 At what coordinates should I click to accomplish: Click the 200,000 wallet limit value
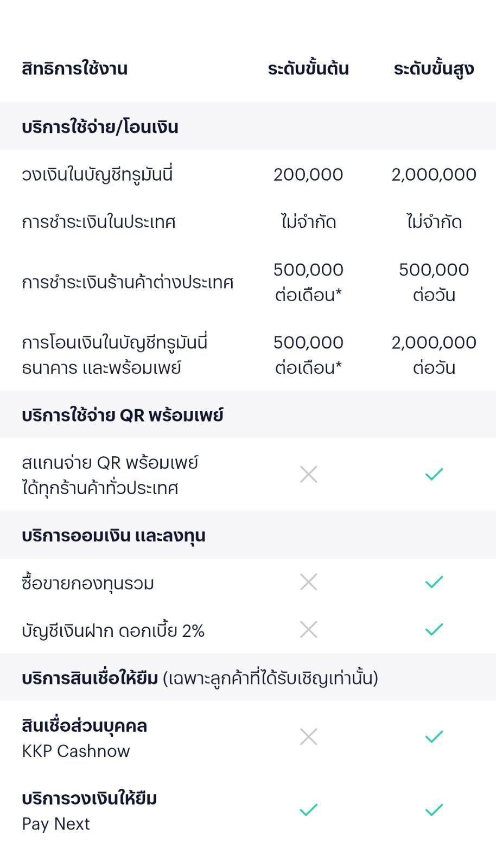coord(308,175)
